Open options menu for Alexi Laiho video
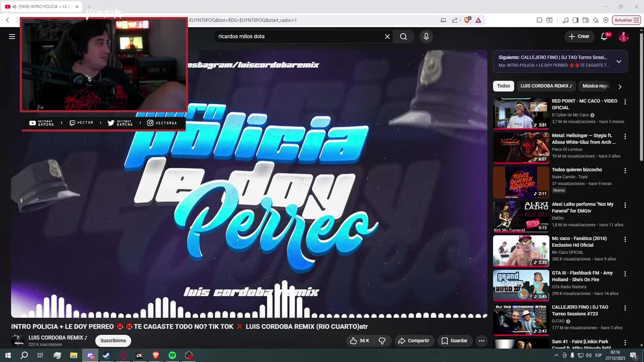 click(x=625, y=205)
